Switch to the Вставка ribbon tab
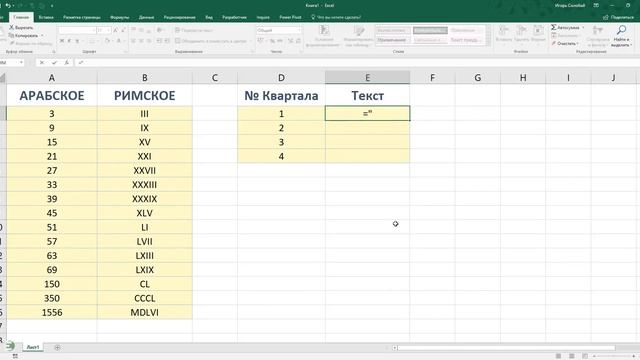Screen dimensions: 640x360 click(46, 17)
